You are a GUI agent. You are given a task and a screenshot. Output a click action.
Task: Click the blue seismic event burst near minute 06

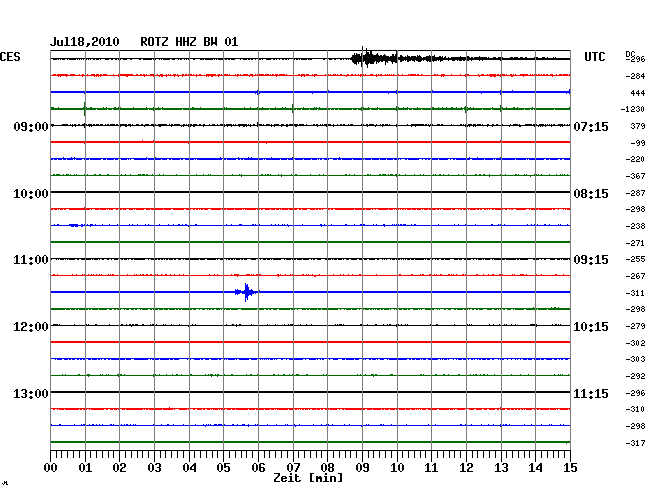247,292
